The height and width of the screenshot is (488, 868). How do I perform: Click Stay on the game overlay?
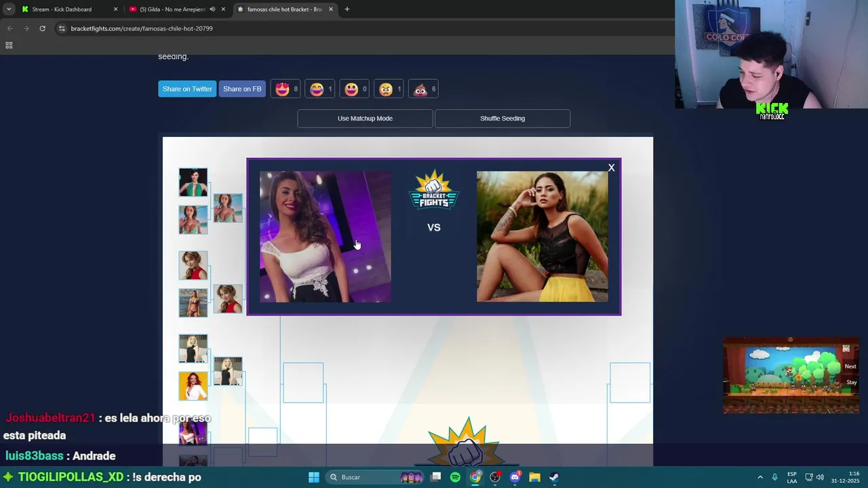[852, 382]
